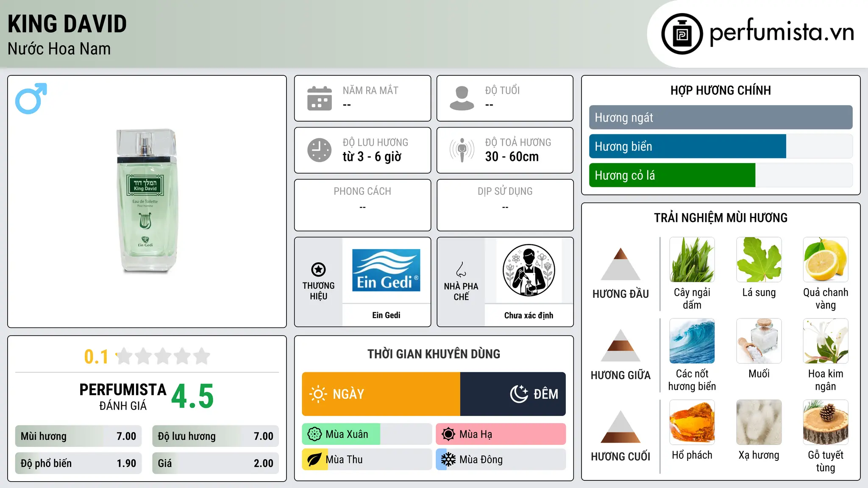Screen dimensions: 868x488
Task: Click the snowflake icon beside Mùa Đông
Action: (448, 460)
